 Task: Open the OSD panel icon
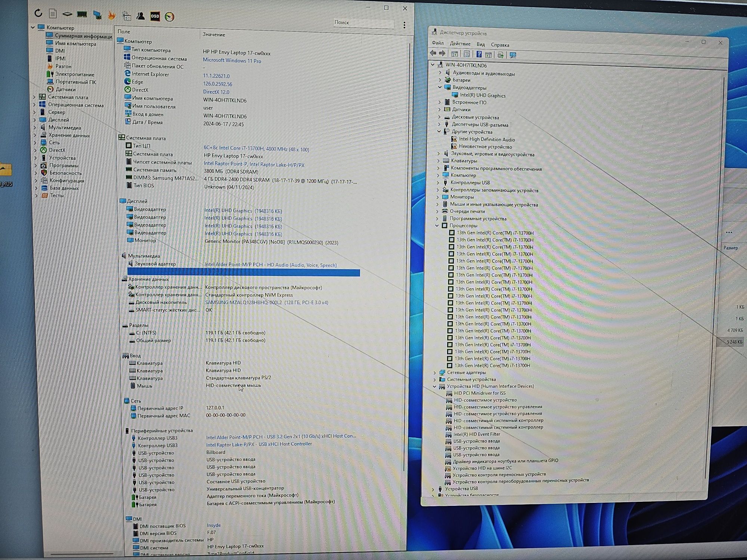[155, 16]
